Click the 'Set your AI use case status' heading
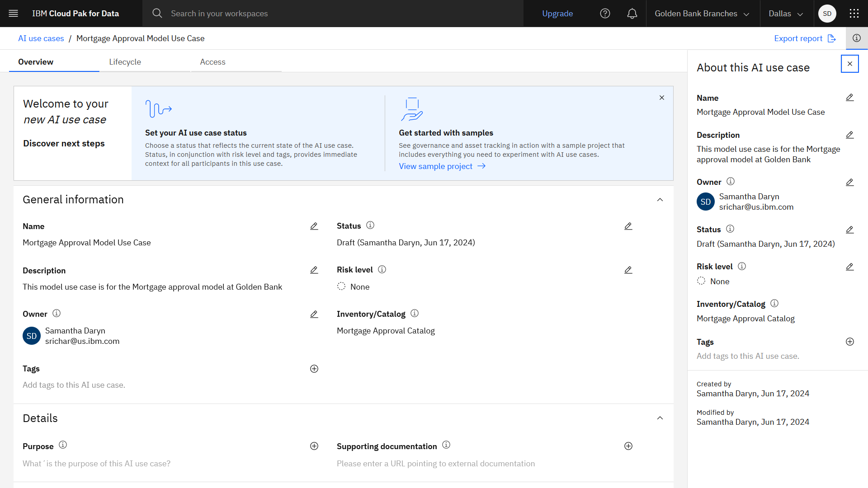This screenshot has width=868, height=488. (x=196, y=133)
